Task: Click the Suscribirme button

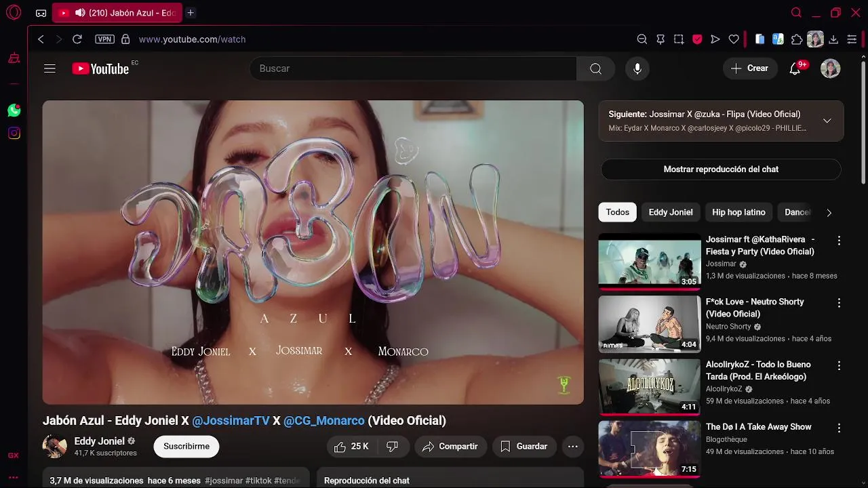Action: pyautogui.click(x=186, y=447)
